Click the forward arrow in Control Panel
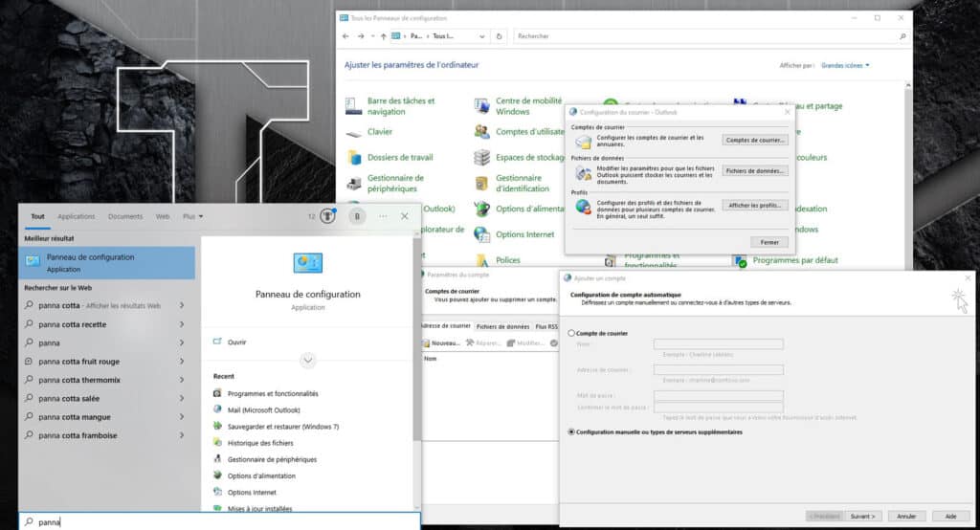Screen dimensions: 980x530 pyautogui.click(x=361, y=36)
